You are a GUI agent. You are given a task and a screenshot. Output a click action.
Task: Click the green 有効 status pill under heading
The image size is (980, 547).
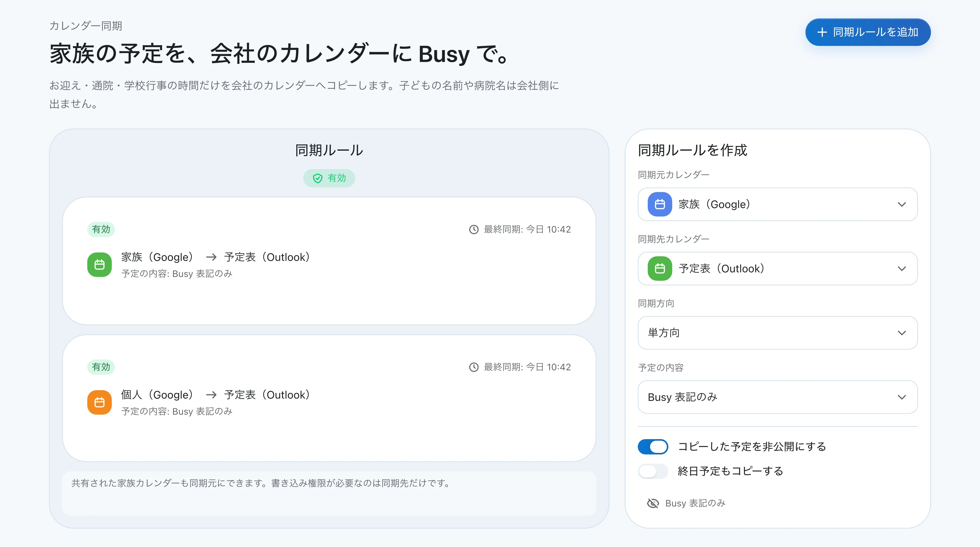(x=329, y=178)
